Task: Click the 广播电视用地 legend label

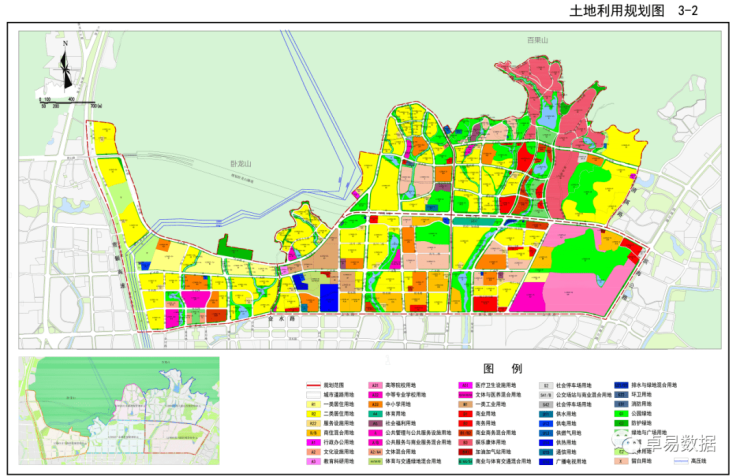Action: coord(571,461)
